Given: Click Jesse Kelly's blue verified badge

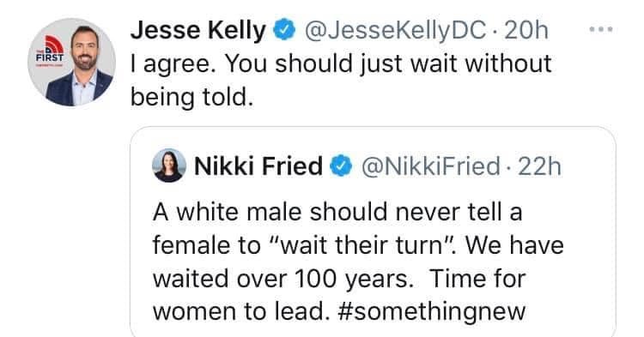Looking at the screenshot, I should (x=284, y=31).
